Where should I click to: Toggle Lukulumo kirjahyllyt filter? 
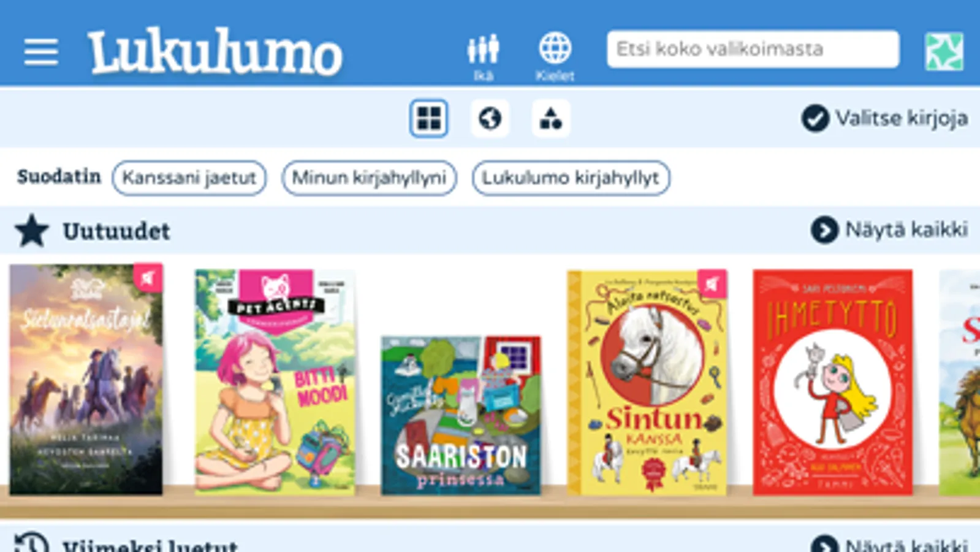[x=571, y=178]
